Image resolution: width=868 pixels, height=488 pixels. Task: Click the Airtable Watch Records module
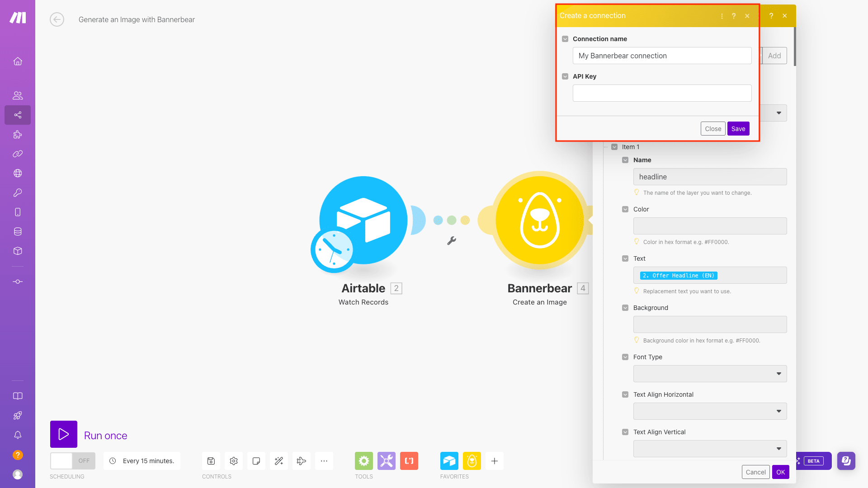363,221
